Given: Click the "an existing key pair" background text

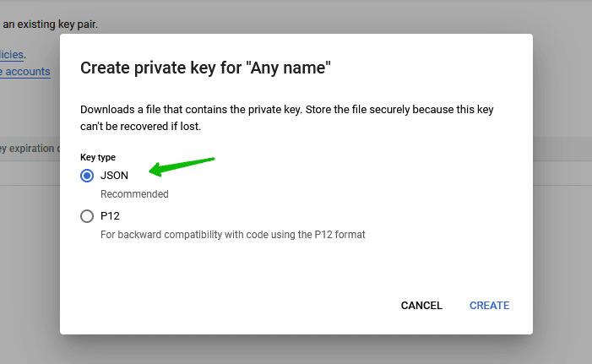Looking at the screenshot, I should 51,24.
